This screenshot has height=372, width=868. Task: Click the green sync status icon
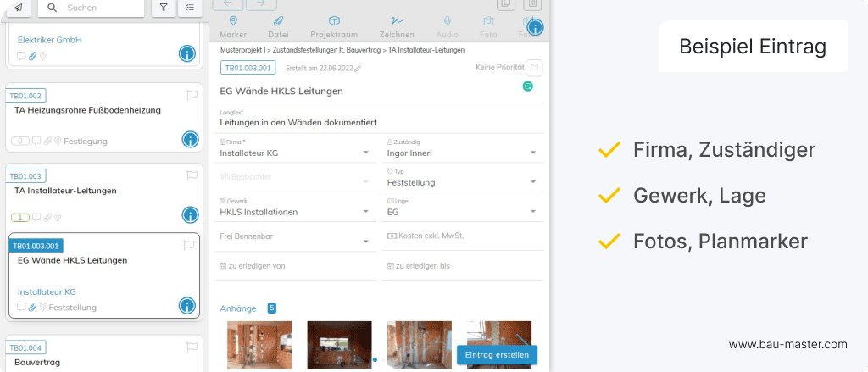click(527, 86)
